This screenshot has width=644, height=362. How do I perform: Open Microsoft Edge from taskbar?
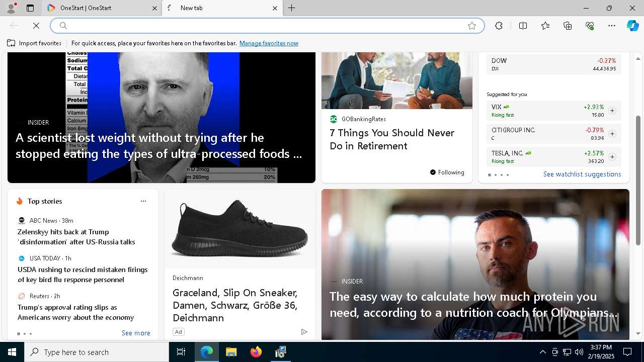[207, 352]
